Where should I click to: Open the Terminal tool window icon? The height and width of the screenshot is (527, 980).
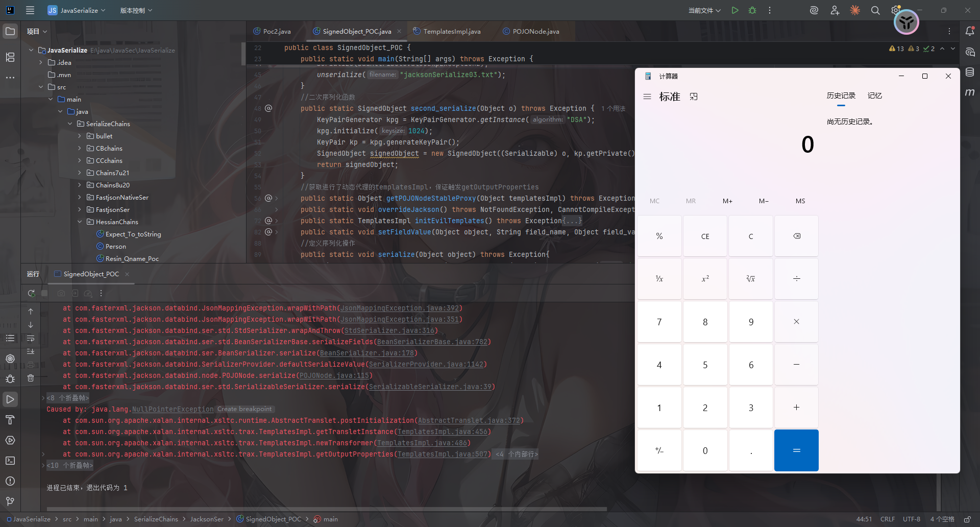coord(10,461)
